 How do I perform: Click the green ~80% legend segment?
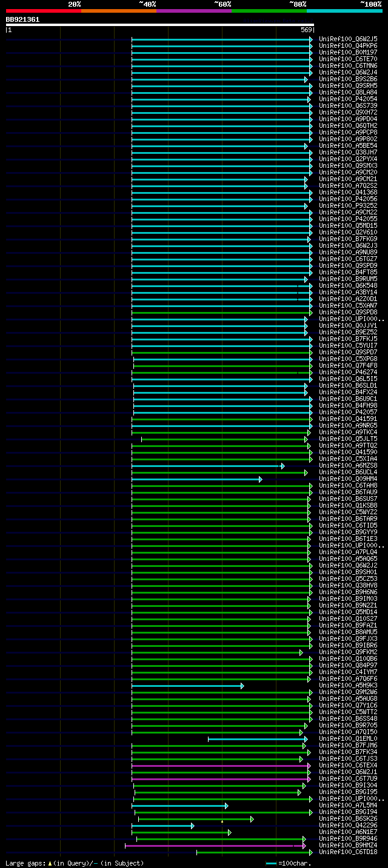269,11
